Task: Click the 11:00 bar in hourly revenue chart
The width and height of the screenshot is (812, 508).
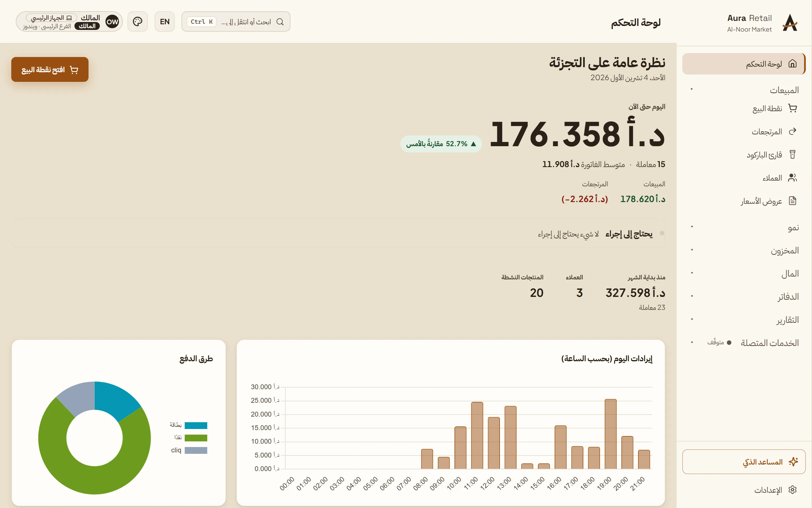Action: (477, 435)
